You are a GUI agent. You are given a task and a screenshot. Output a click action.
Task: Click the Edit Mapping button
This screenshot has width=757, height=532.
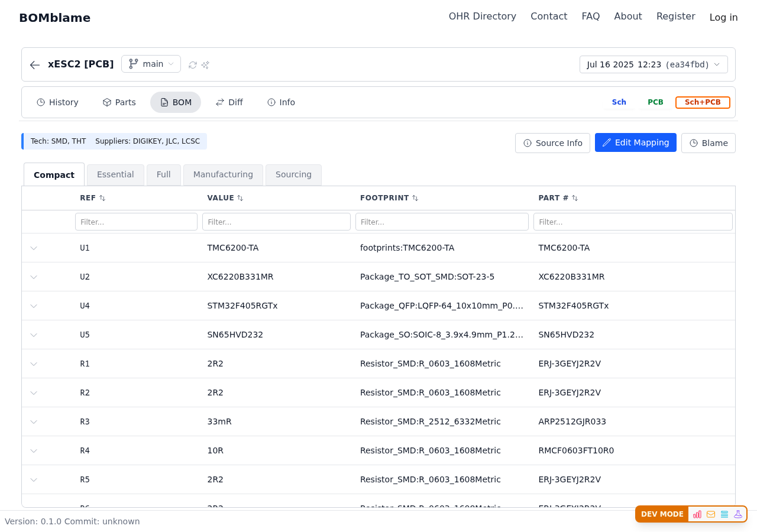pos(635,142)
